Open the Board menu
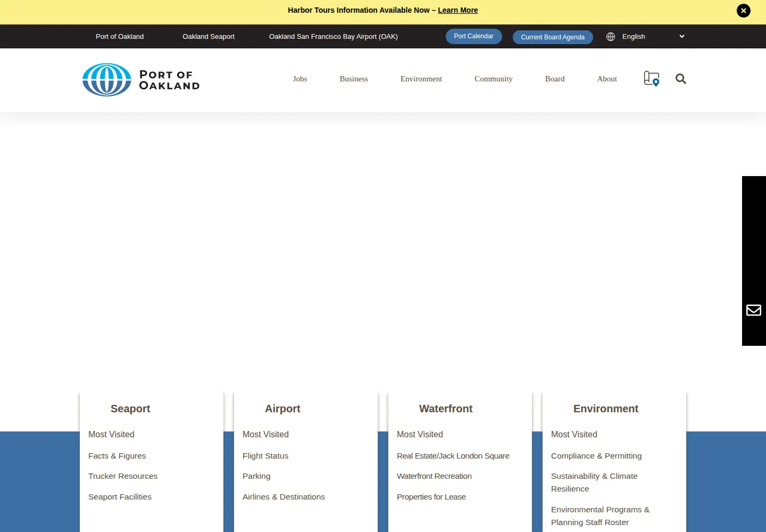 (x=555, y=79)
